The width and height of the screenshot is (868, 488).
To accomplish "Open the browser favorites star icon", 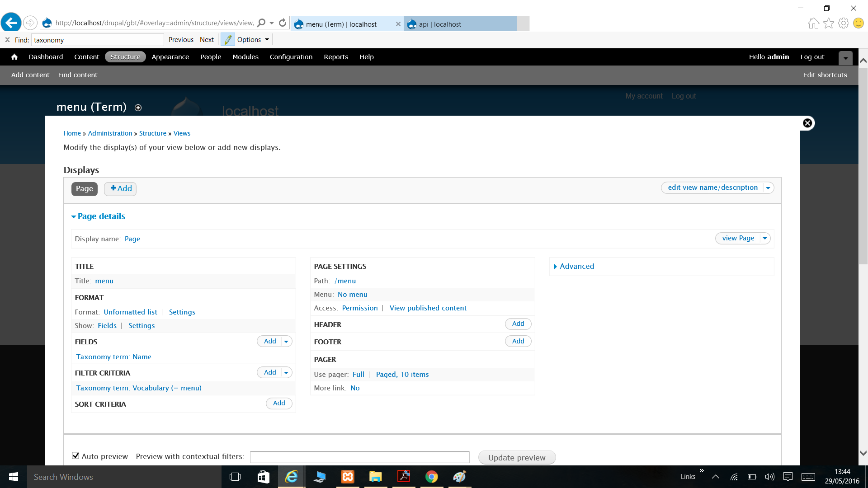I will tap(828, 23).
